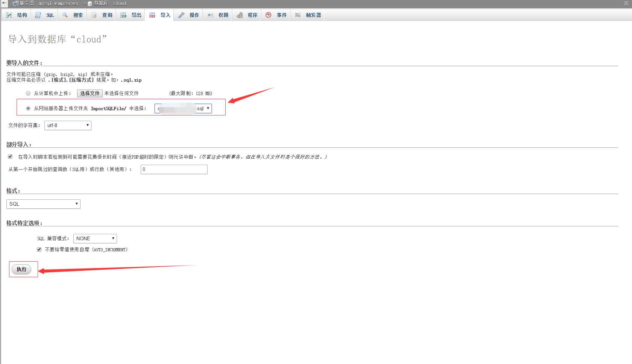Click the skip-queries number input field
The image size is (632, 364).
[x=174, y=169]
